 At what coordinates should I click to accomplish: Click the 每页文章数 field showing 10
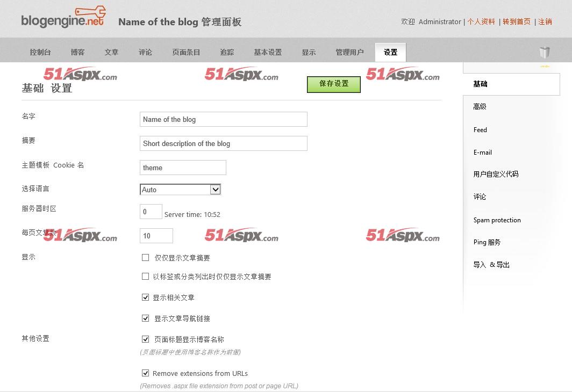(156, 236)
